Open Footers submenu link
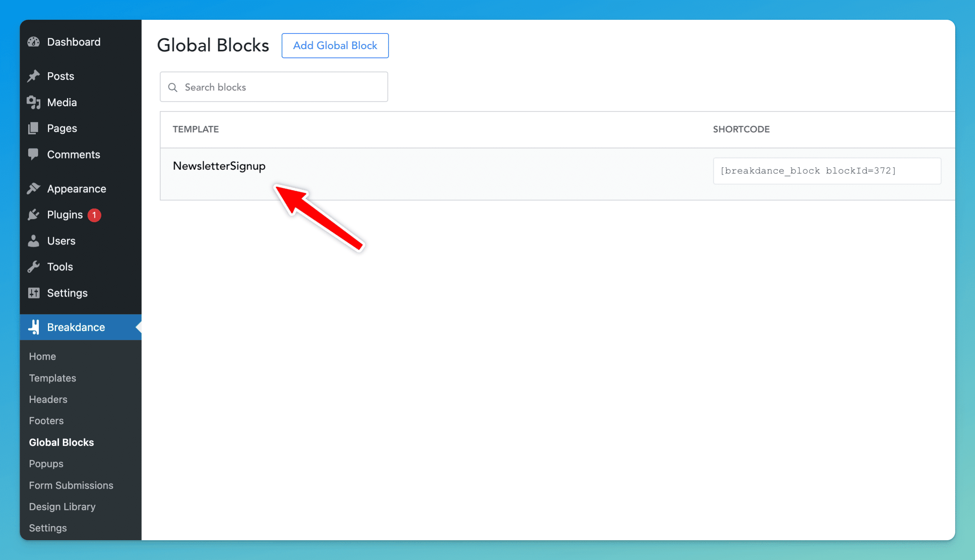This screenshot has width=975, height=560. [x=46, y=420]
